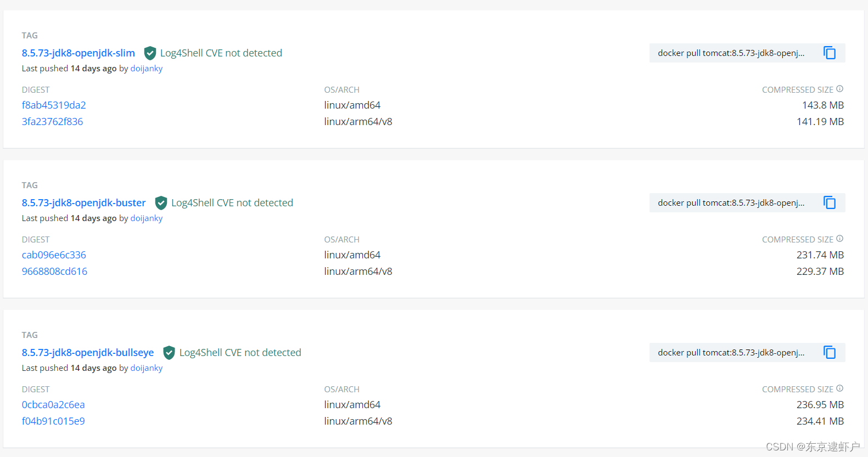Open digest 0cbca0a2c6ea
Screen dimensions: 868x457
(x=53, y=405)
